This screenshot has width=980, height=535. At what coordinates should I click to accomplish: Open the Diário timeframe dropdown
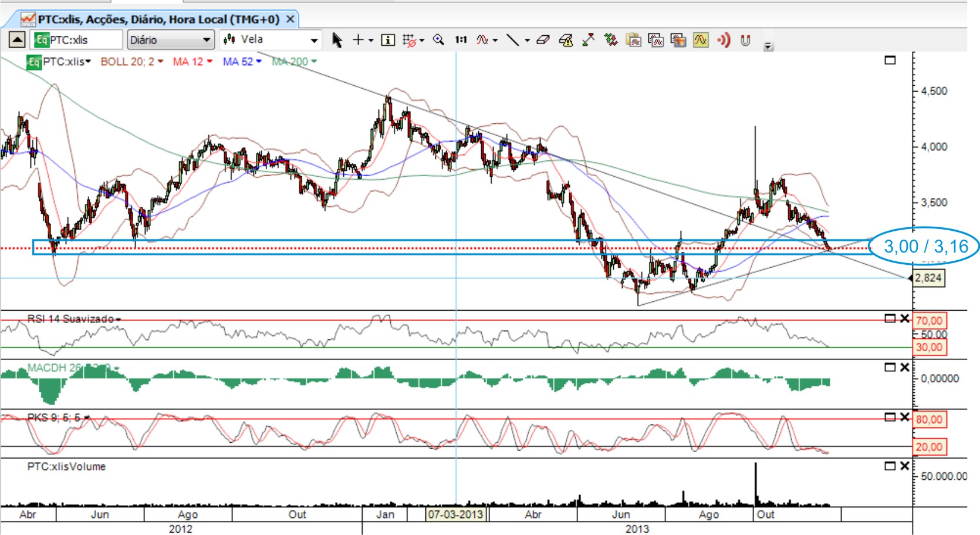click(x=170, y=40)
